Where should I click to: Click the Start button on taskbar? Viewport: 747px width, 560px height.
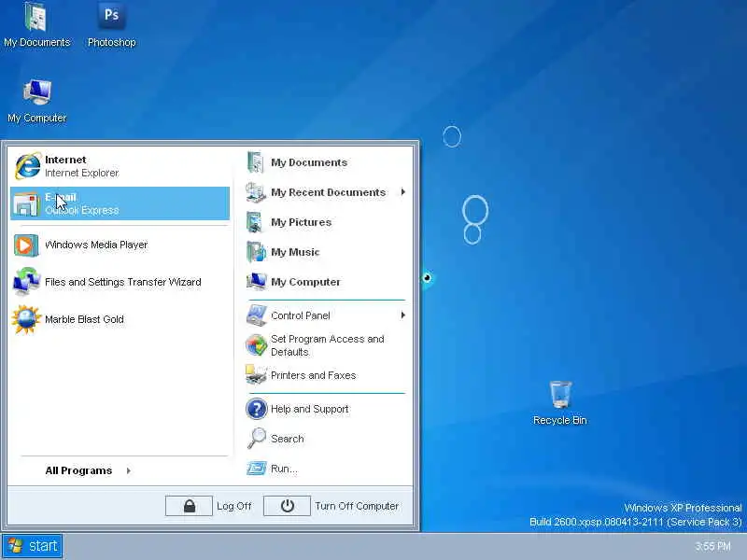point(33,546)
